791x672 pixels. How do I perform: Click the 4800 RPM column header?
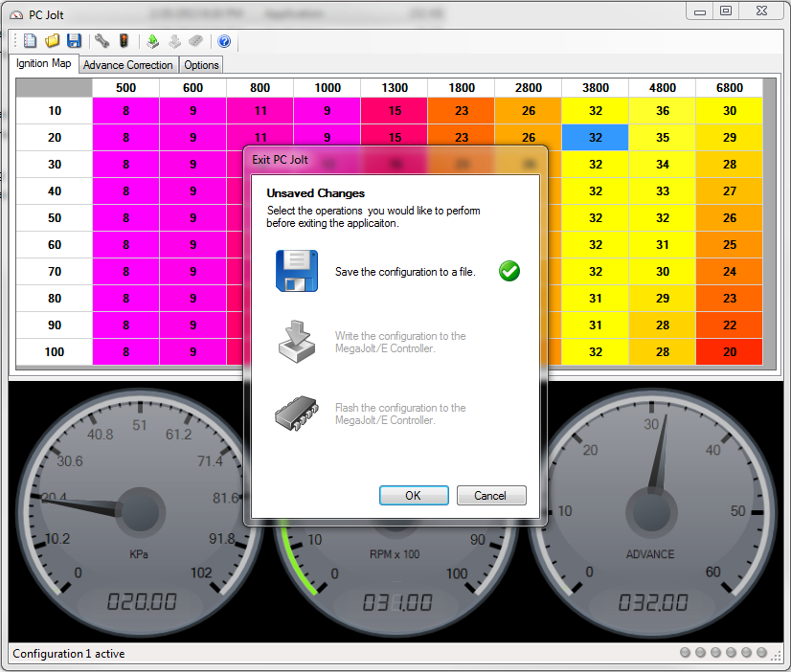click(x=663, y=88)
